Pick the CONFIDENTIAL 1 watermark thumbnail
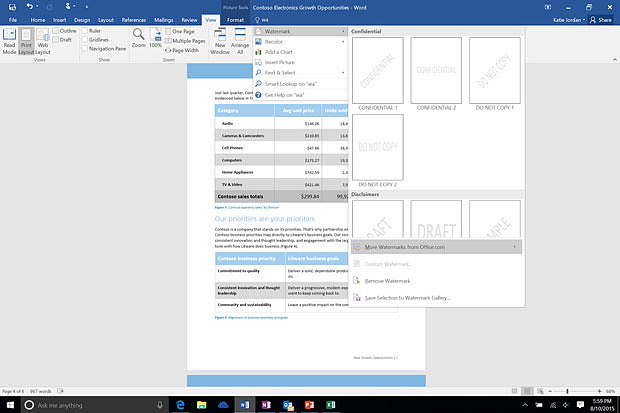 coord(380,72)
